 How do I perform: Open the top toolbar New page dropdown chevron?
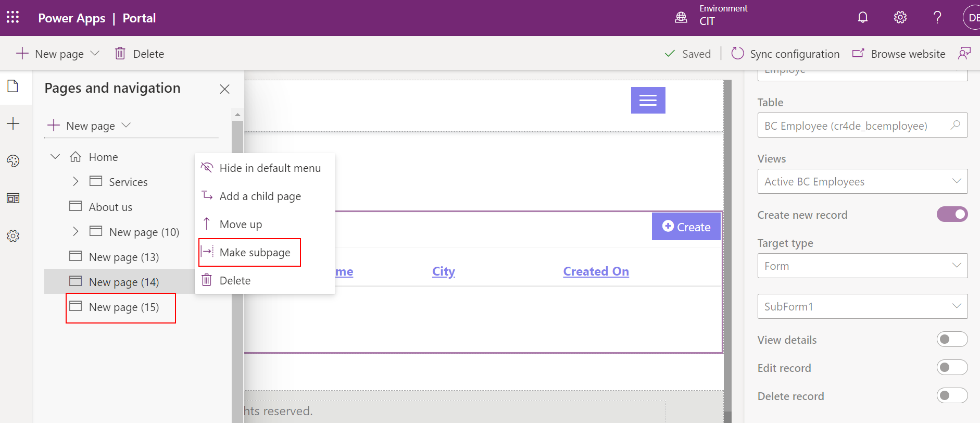coord(95,53)
